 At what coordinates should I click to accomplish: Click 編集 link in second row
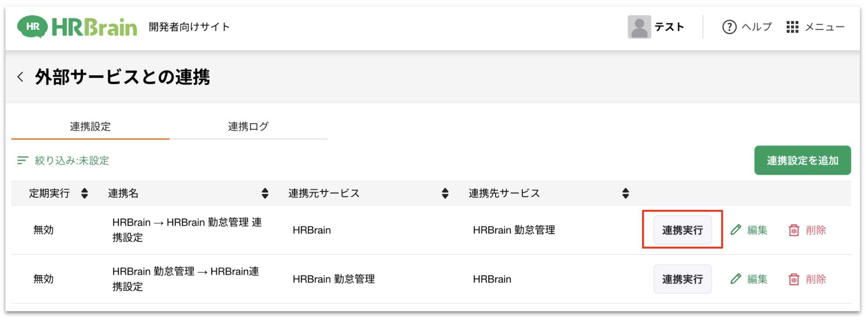pyautogui.click(x=757, y=279)
